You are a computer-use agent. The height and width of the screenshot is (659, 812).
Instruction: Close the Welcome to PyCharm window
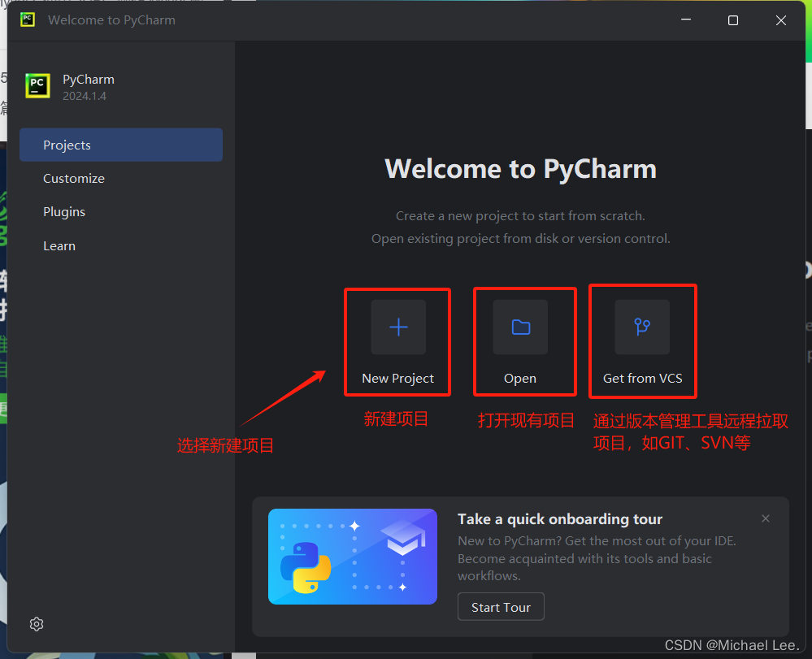pos(781,20)
